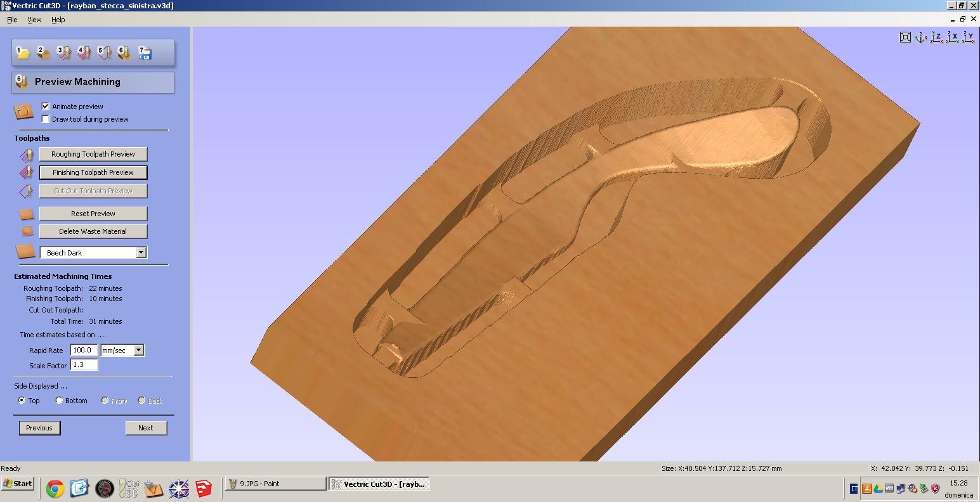Switch to the 9.JPG - Paint window
The width and height of the screenshot is (980, 502).
276,484
